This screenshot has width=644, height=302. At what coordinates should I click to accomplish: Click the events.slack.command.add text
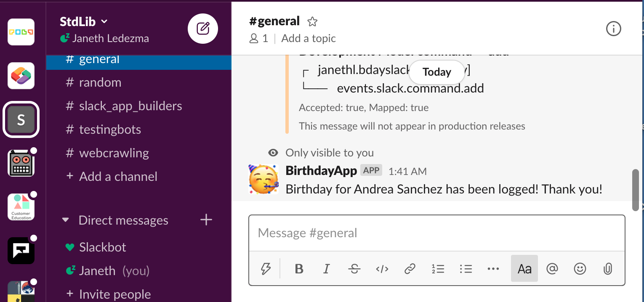[410, 88]
